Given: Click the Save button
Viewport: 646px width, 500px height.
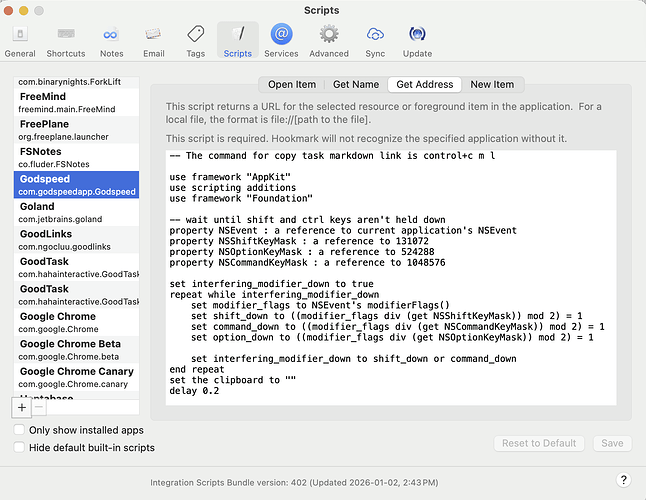Looking at the screenshot, I should 612,443.
